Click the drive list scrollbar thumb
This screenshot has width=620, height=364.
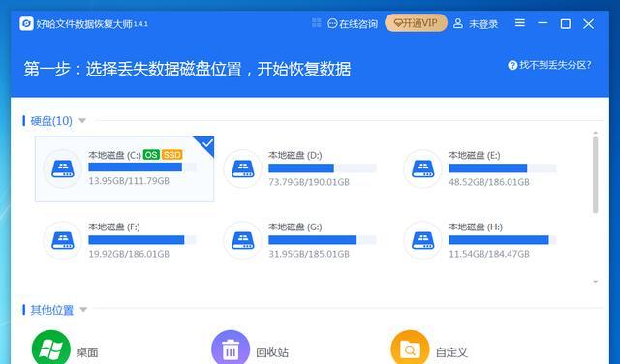pos(596,175)
